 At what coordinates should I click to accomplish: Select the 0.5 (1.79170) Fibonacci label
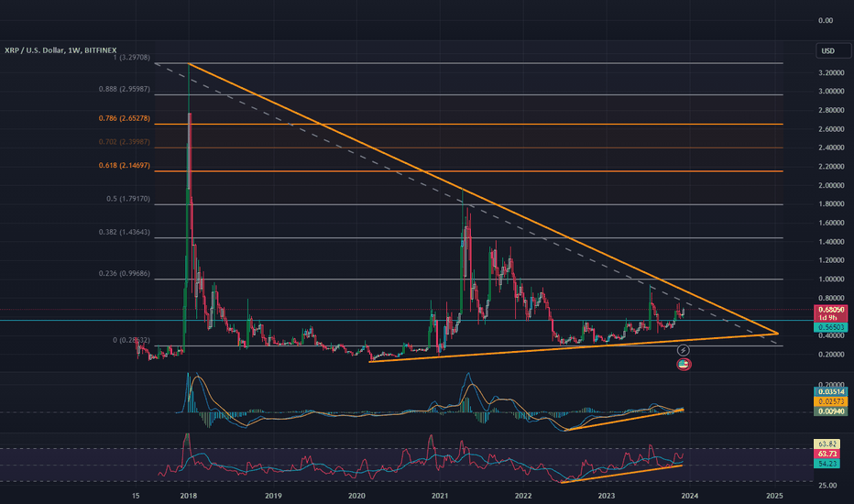(128, 199)
